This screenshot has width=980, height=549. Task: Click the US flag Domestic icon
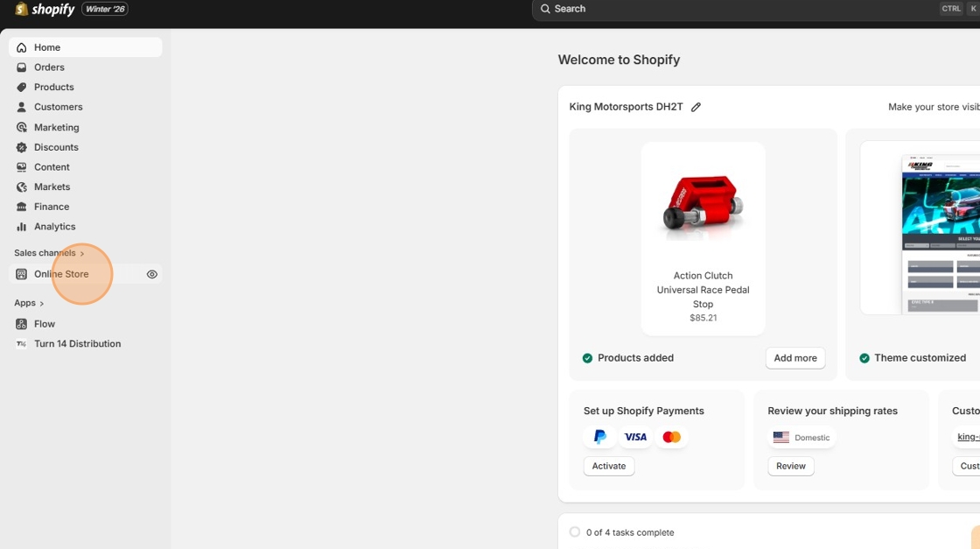point(780,437)
